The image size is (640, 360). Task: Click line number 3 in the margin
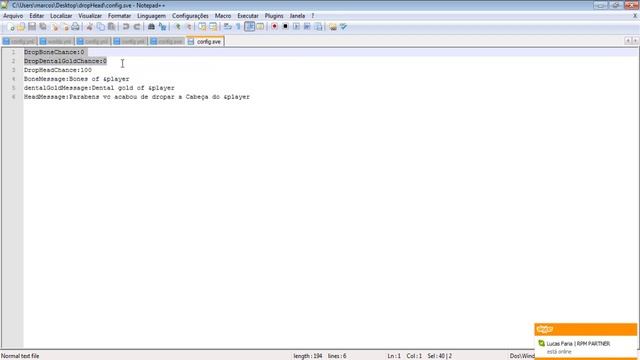coord(13,70)
